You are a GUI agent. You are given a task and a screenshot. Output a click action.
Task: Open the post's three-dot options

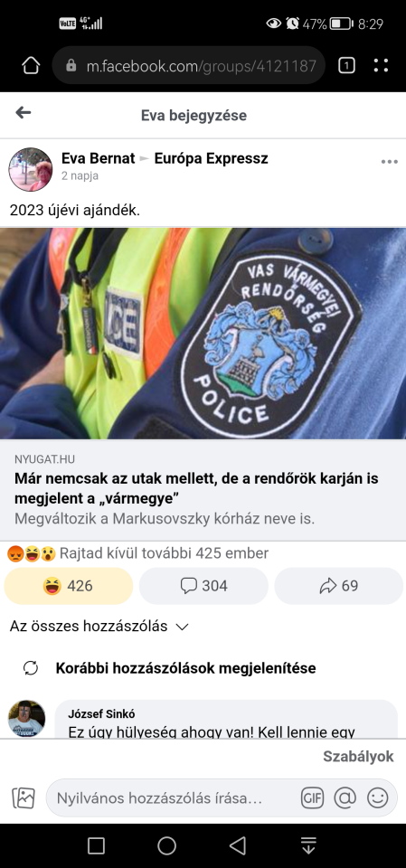[390, 162]
